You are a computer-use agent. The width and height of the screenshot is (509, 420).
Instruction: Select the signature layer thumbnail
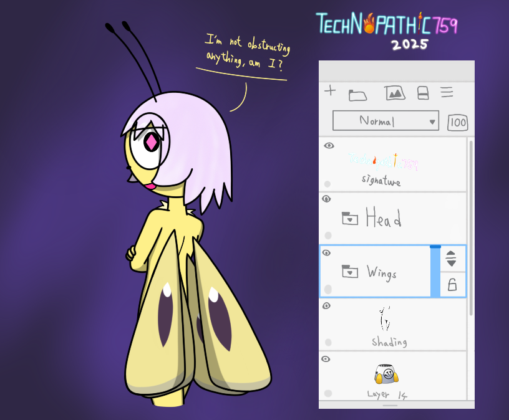point(383,161)
